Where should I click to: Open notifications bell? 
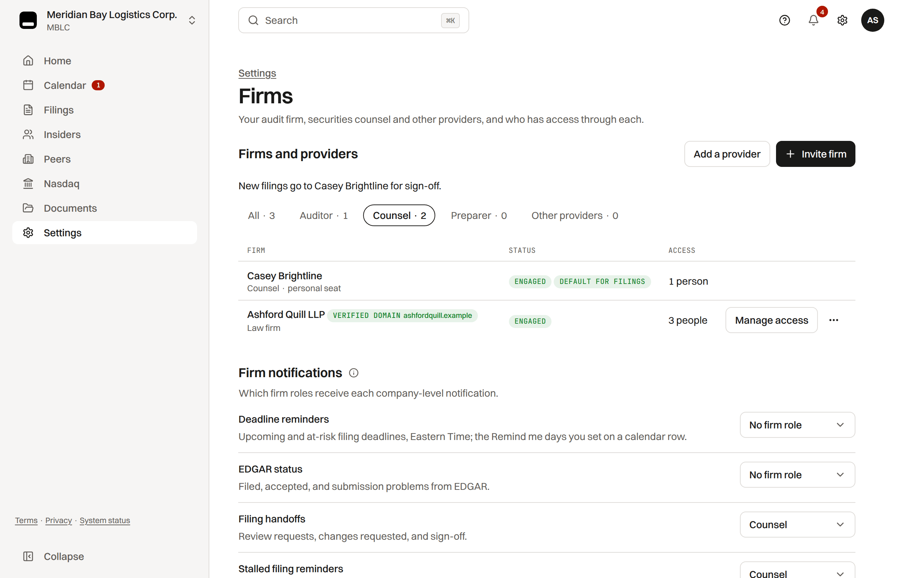[813, 20]
